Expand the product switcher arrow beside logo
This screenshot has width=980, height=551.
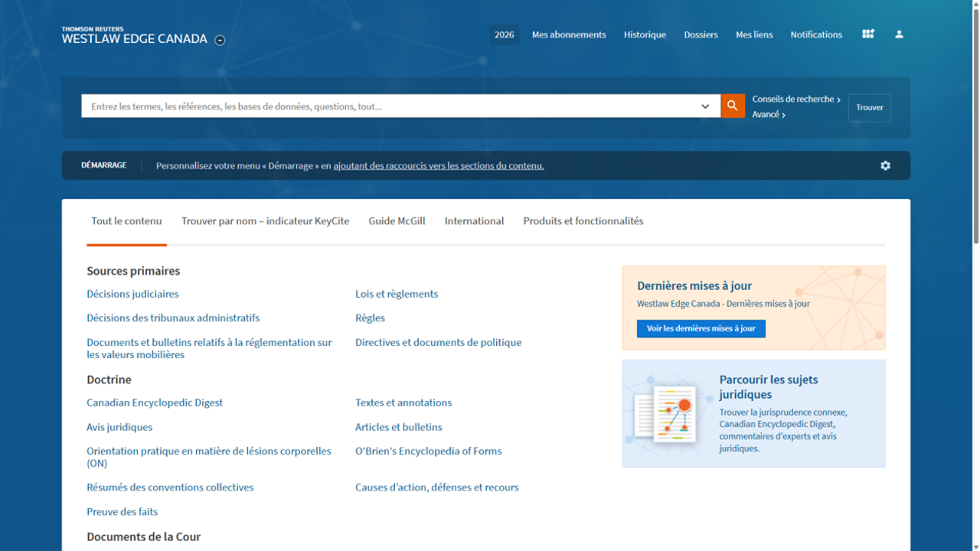pyautogui.click(x=220, y=40)
